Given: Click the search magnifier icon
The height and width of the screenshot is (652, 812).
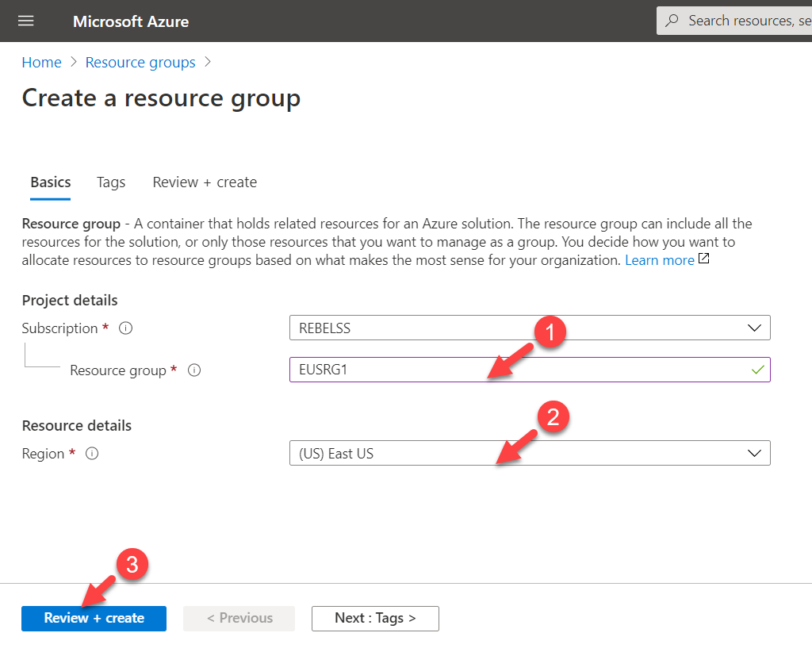Looking at the screenshot, I should click(x=672, y=20).
